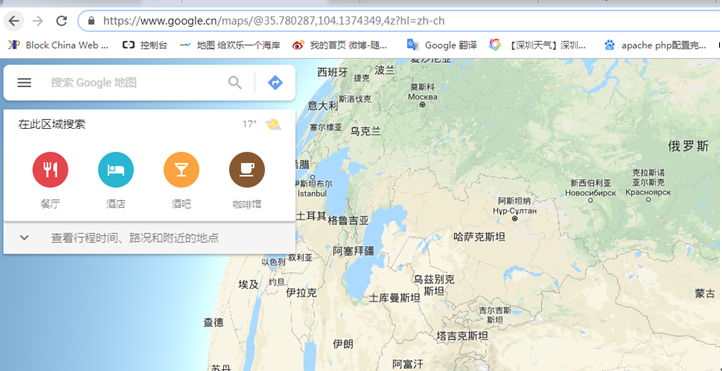
Task: Click the Москва city marker
Action: 422,104
